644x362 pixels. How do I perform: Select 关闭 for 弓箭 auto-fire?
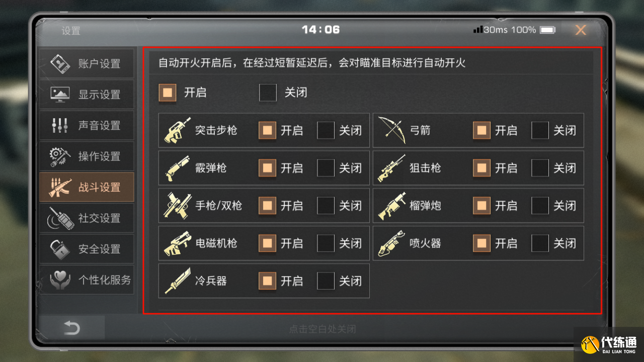[540, 131]
